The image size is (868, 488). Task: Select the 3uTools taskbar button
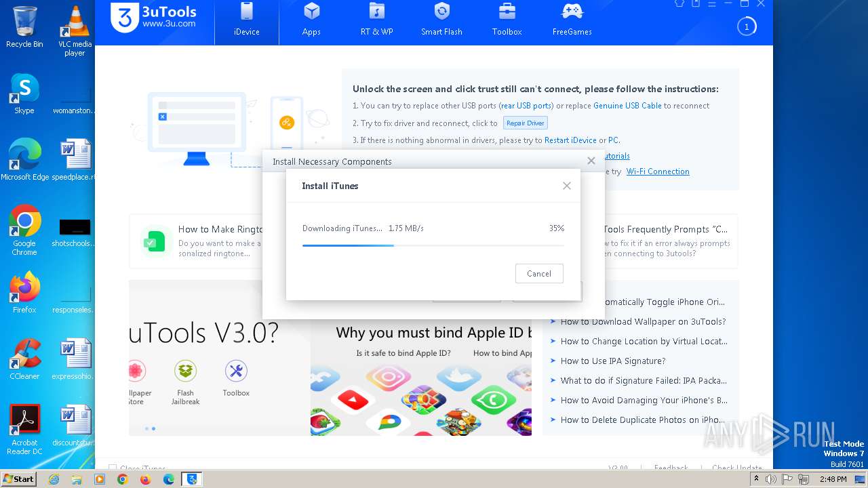192,479
